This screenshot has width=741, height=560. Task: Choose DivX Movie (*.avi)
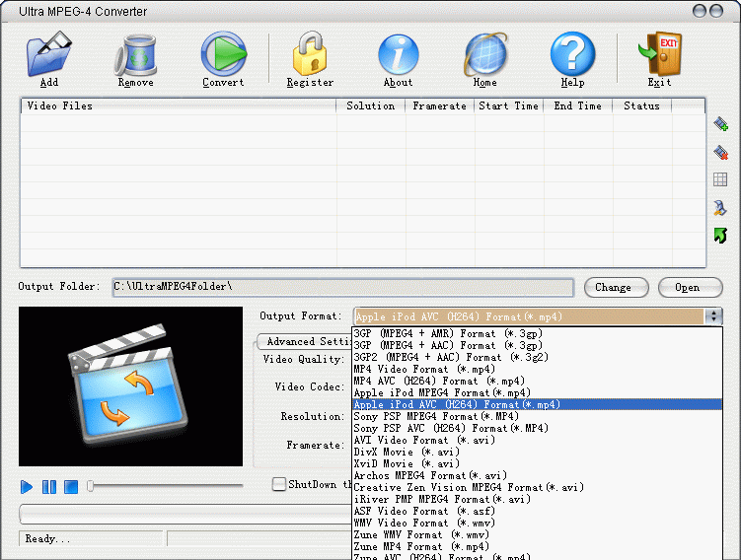click(x=538, y=452)
